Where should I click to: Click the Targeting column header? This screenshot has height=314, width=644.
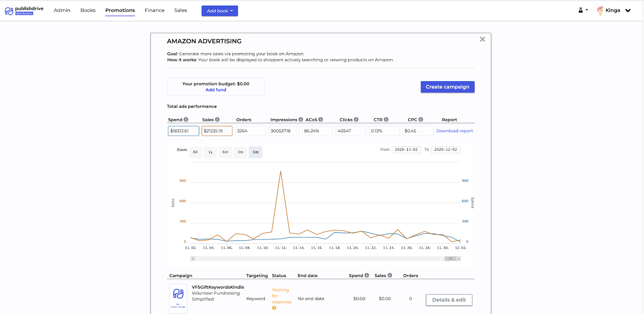(257, 275)
